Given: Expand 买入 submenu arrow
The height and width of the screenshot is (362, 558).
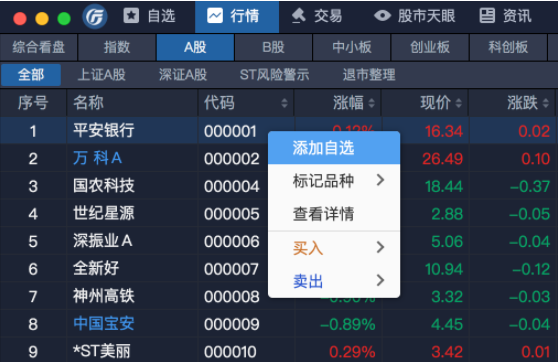Looking at the screenshot, I should (x=380, y=247).
